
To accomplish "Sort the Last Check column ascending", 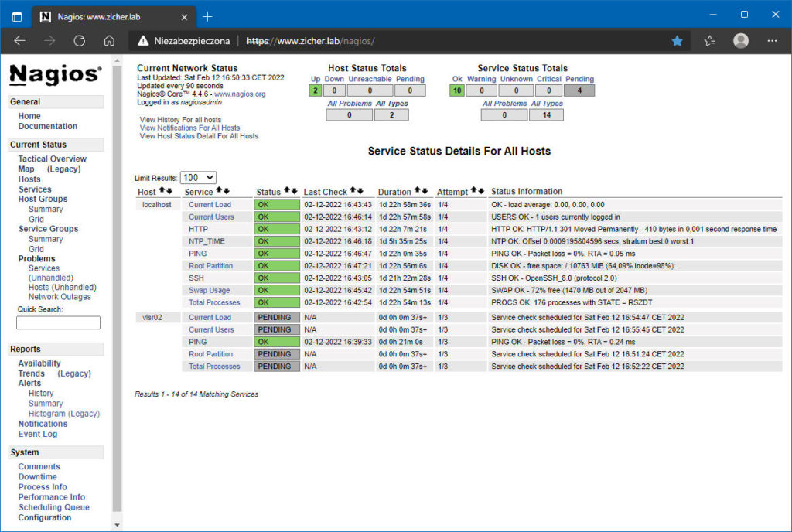I will (x=352, y=190).
